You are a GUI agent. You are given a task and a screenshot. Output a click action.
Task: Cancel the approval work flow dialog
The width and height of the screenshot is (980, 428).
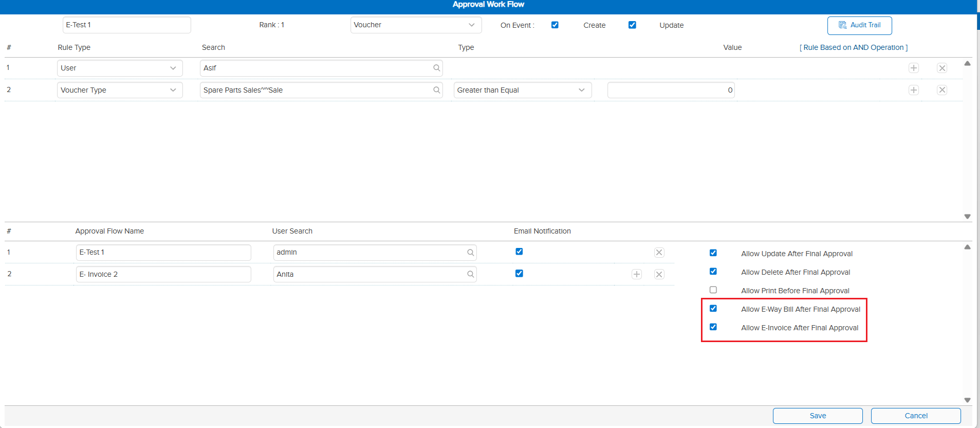tap(916, 416)
